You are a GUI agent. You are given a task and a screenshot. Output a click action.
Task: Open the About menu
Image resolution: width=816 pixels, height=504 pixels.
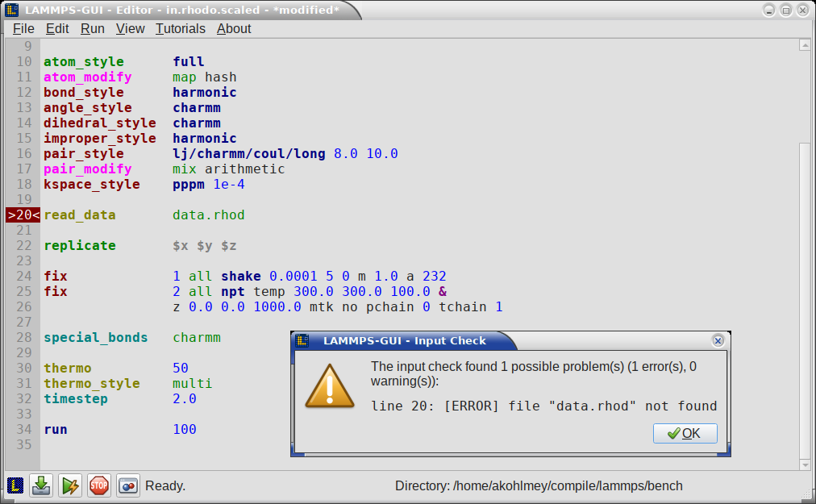coord(234,29)
